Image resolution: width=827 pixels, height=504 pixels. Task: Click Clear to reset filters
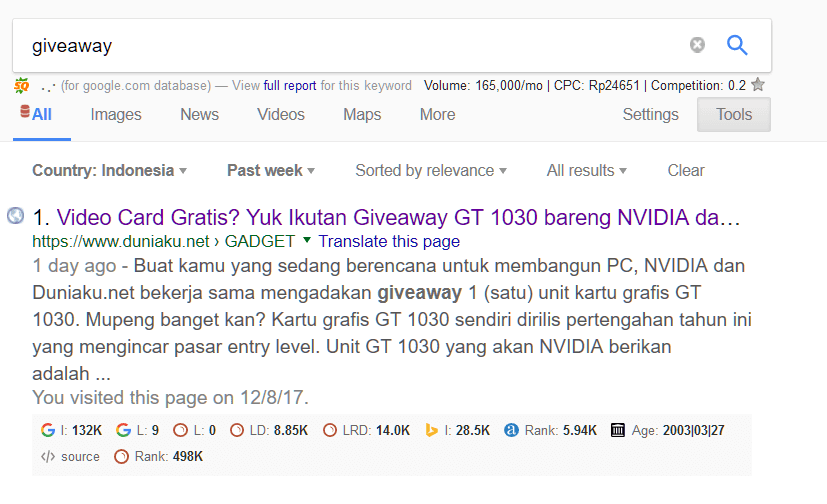tap(686, 170)
